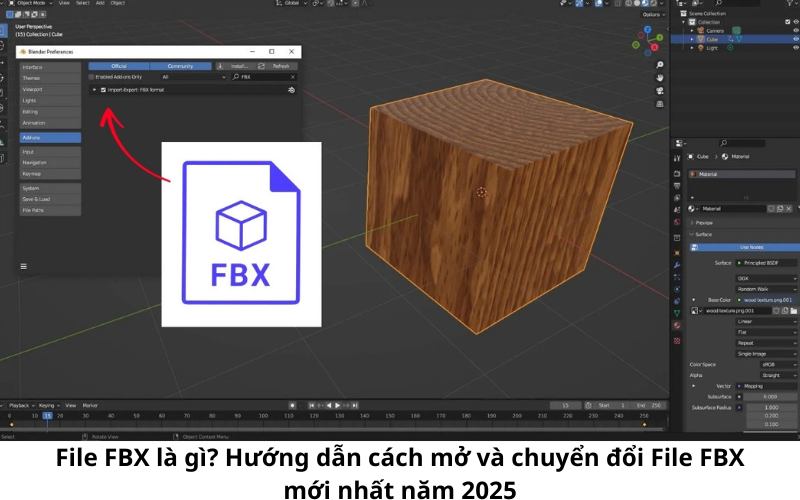The image size is (800, 500).
Task: Clear the FBX search with X icon
Action: click(x=293, y=77)
